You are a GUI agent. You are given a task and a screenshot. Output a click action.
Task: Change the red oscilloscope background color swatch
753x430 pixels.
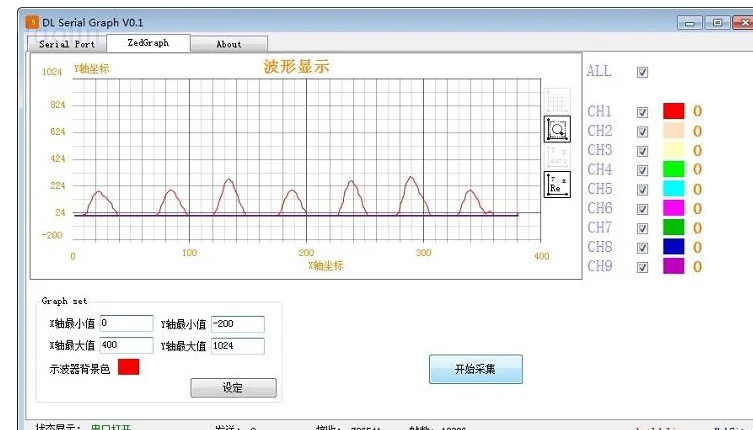[x=128, y=367]
